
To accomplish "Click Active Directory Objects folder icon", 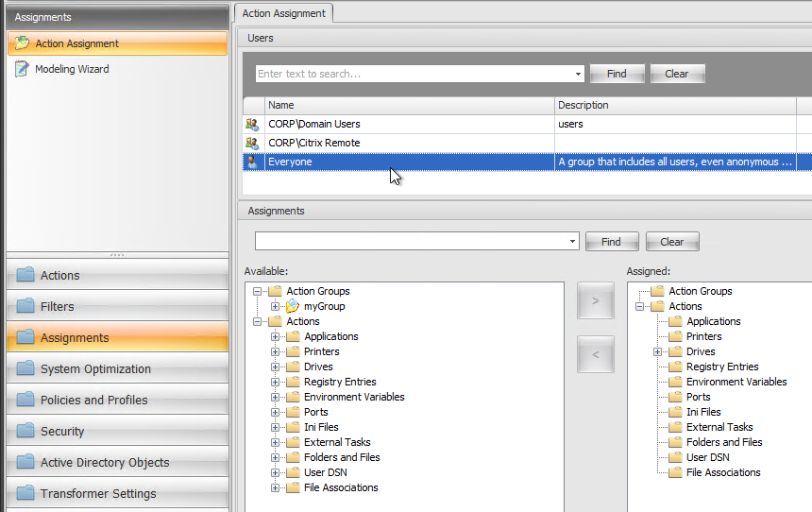I will point(25,461).
